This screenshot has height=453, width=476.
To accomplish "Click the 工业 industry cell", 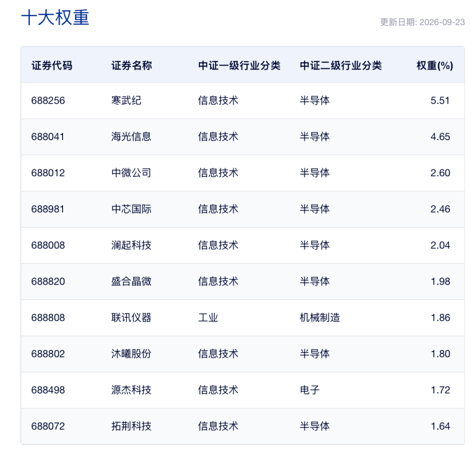I will click(208, 318).
